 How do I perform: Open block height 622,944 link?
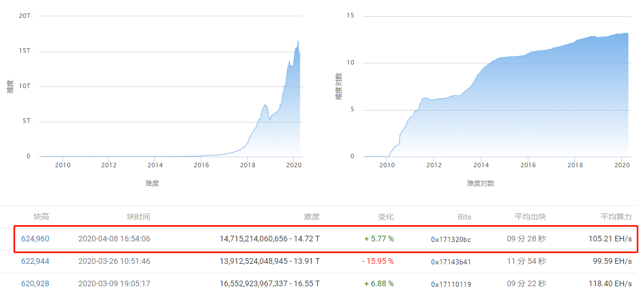(35, 261)
